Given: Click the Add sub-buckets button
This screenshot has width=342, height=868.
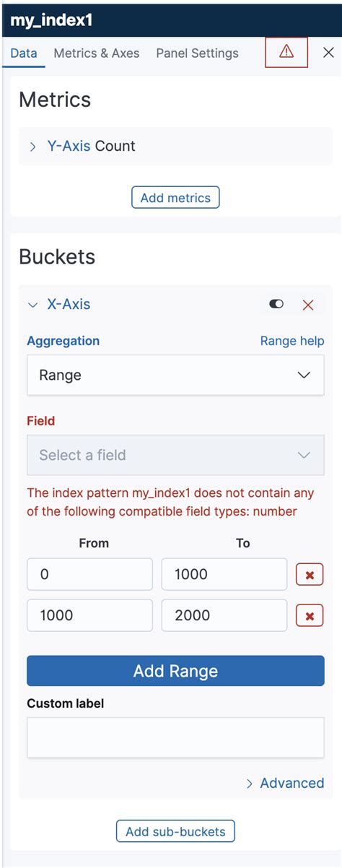Looking at the screenshot, I should click(175, 832).
